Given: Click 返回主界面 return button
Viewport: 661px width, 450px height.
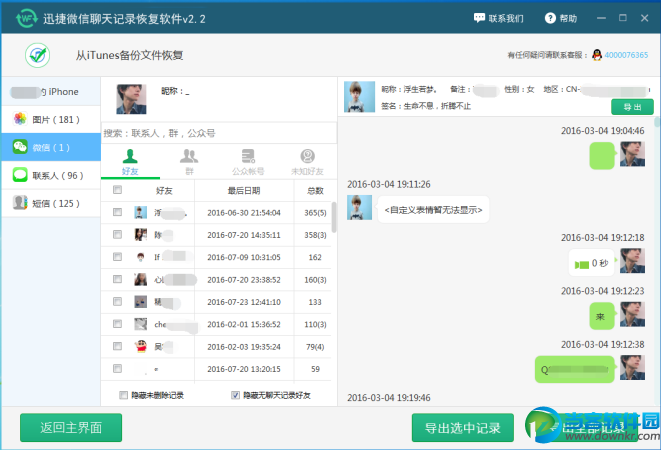Looking at the screenshot, I should 71,428.
